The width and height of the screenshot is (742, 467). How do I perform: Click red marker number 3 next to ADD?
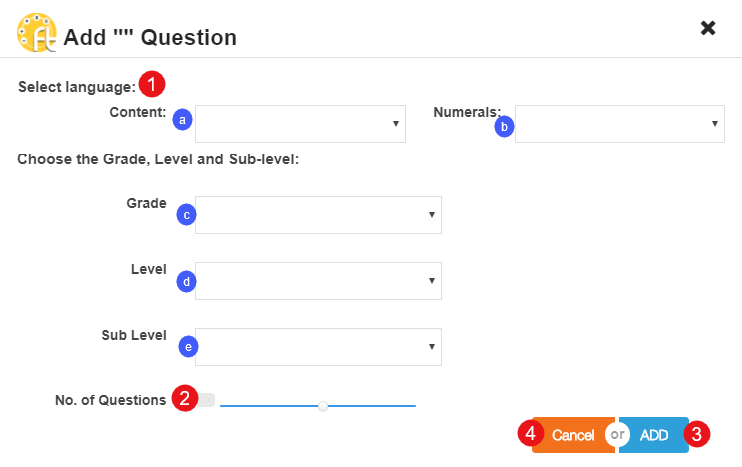[697, 434]
